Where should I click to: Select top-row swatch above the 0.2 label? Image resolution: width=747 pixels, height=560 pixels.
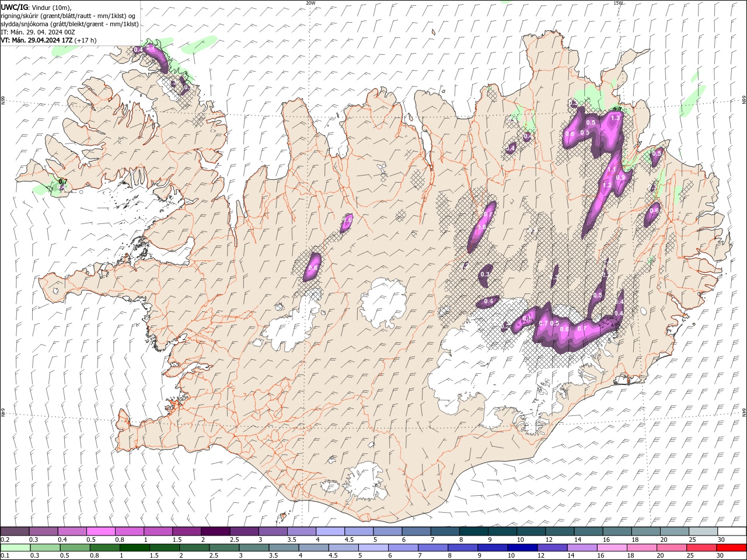tap(15, 531)
